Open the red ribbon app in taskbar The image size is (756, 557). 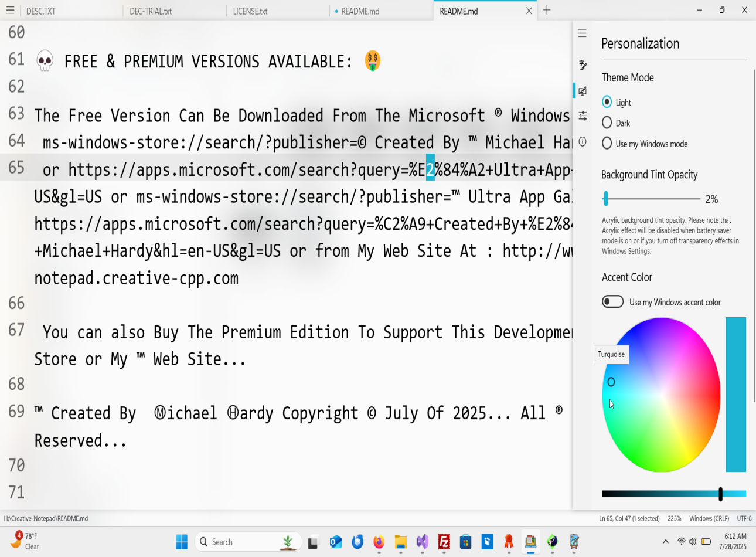pyautogui.click(x=509, y=542)
